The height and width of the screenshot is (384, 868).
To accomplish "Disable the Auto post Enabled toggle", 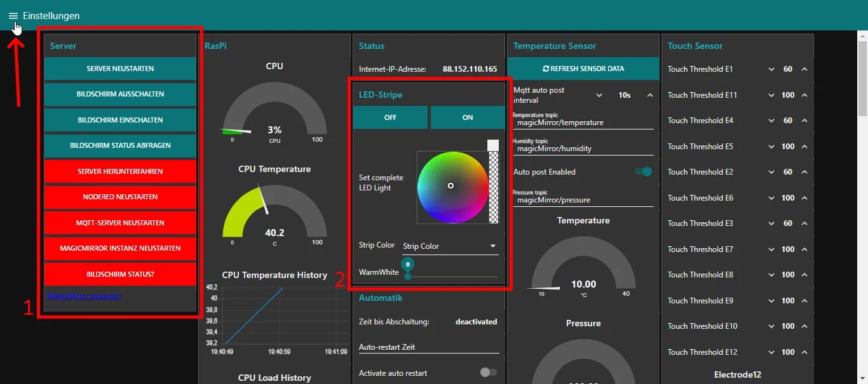I will click(x=644, y=171).
